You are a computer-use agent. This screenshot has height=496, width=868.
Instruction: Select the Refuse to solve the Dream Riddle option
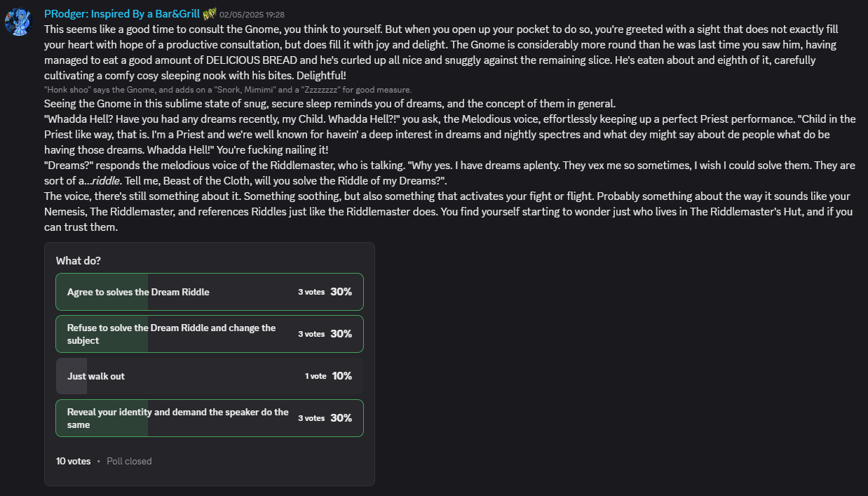pos(210,334)
